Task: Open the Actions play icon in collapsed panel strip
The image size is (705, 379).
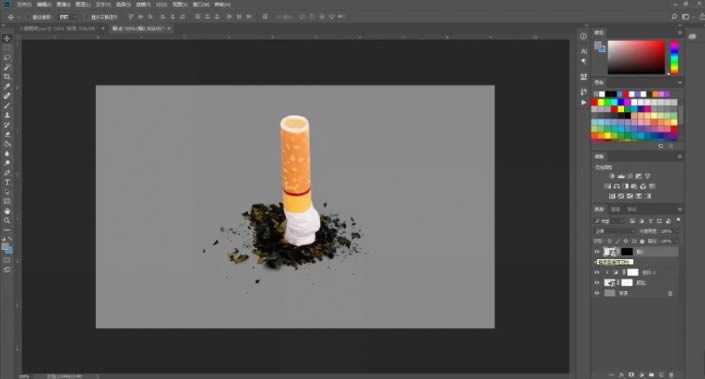Action: pos(584,103)
